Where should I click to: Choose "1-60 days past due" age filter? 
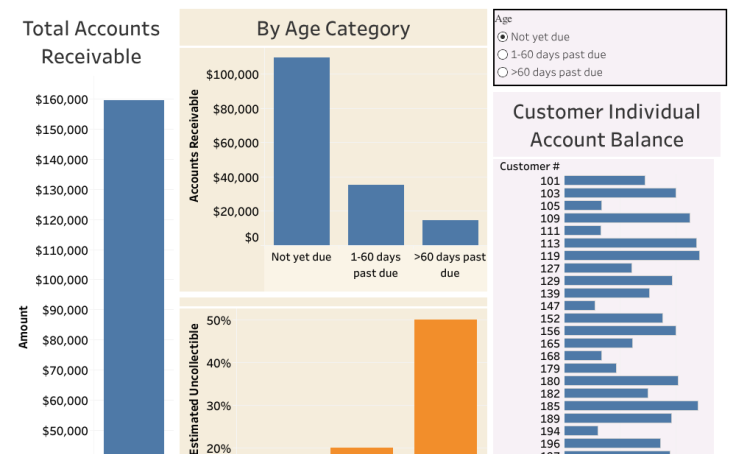pyautogui.click(x=503, y=55)
